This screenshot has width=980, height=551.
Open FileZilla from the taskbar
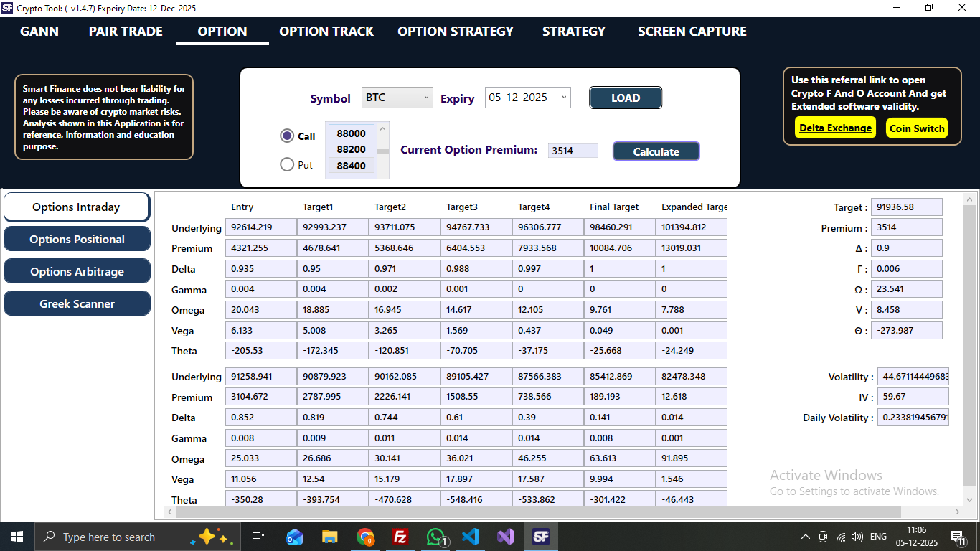400,536
